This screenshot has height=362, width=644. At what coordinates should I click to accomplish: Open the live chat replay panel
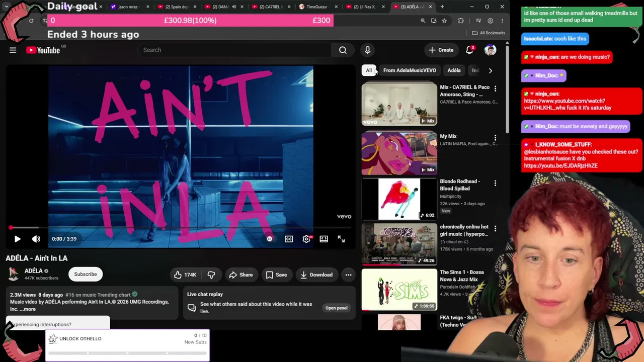point(336,308)
